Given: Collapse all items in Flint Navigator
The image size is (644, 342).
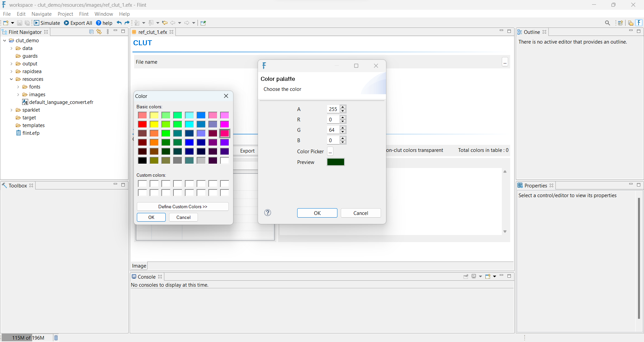Looking at the screenshot, I should [x=91, y=32].
